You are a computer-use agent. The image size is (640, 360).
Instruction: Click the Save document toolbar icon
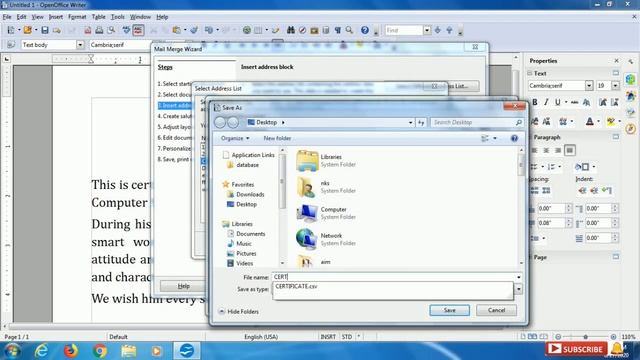[45, 30]
